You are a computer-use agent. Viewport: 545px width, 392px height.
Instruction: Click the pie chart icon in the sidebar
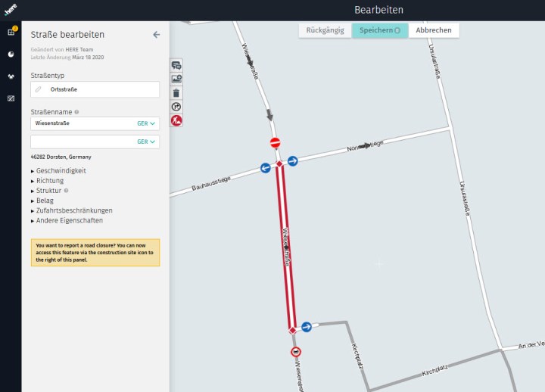click(x=11, y=54)
